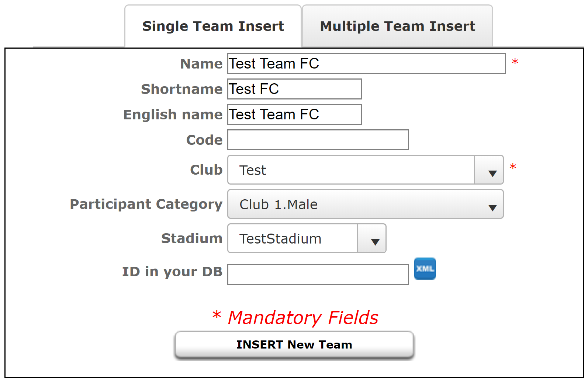The image size is (588, 385).
Task: Focus the Shortname input field
Action: tap(294, 89)
